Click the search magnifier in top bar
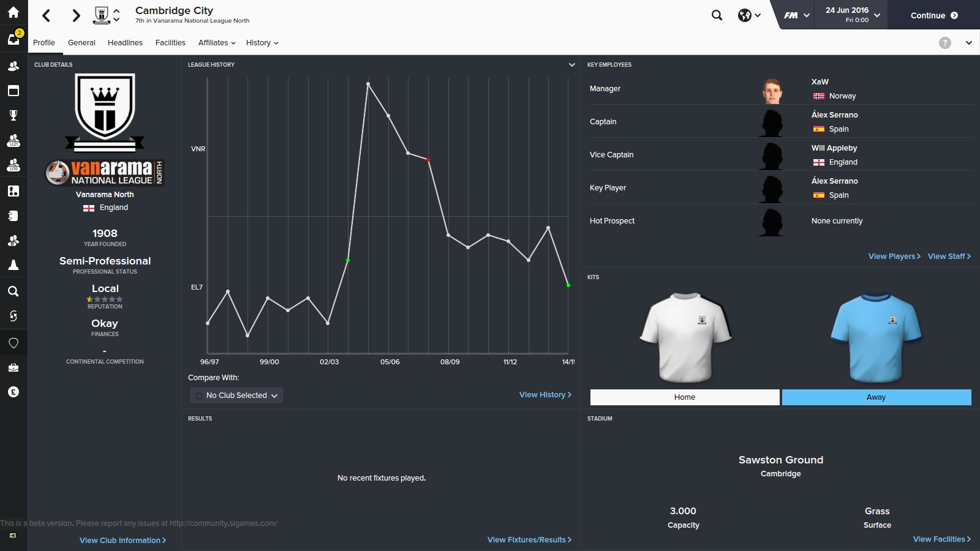 (x=717, y=15)
